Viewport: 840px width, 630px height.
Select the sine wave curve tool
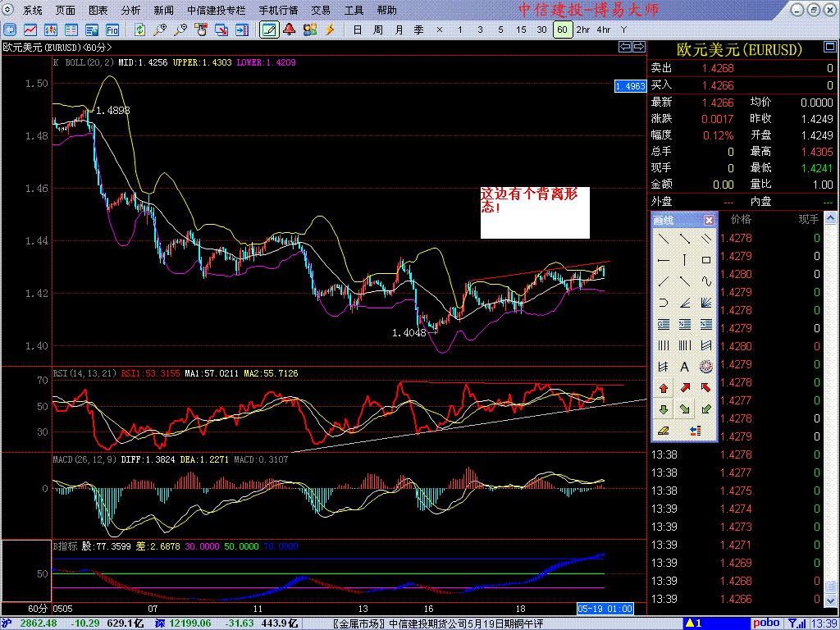(706, 281)
